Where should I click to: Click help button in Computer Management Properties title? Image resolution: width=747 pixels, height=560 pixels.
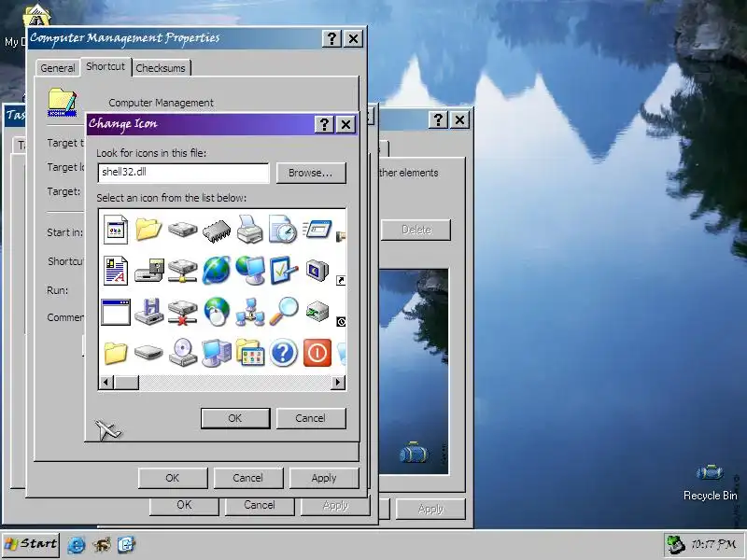[332, 38]
